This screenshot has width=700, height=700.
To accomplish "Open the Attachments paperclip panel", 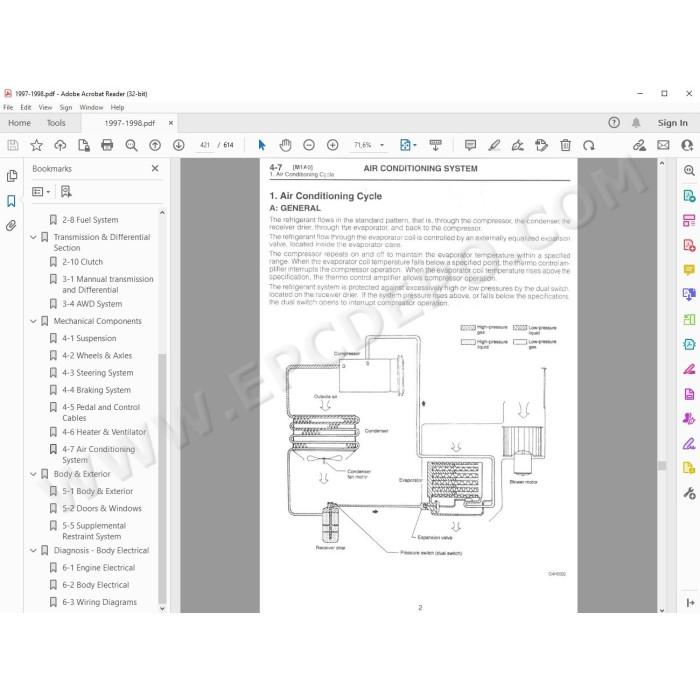I will pyautogui.click(x=12, y=225).
